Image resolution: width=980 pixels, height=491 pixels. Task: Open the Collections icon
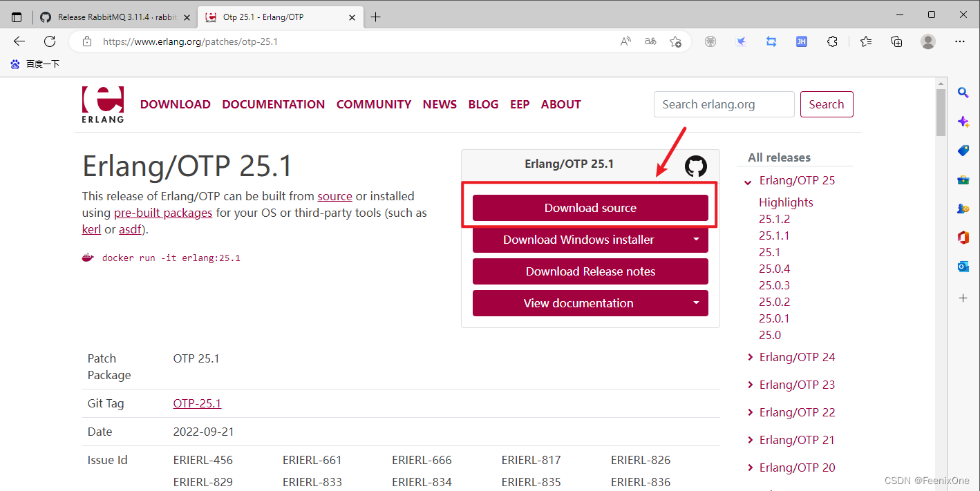click(x=896, y=41)
